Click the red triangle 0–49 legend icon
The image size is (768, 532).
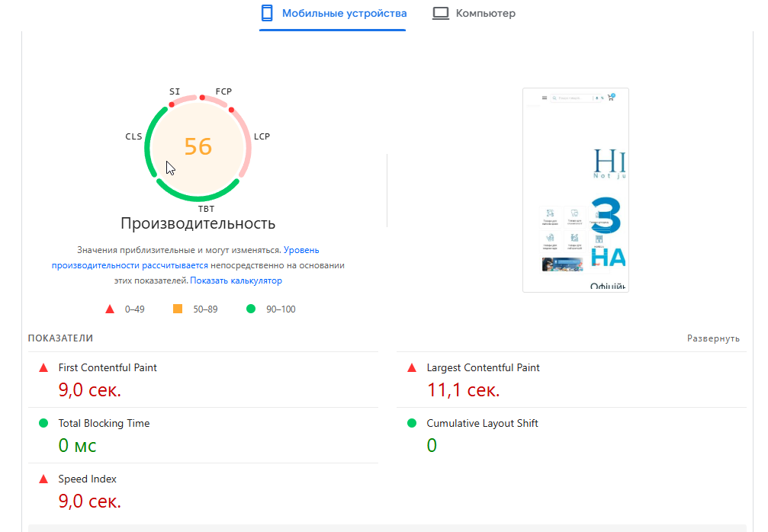click(x=110, y=309)
